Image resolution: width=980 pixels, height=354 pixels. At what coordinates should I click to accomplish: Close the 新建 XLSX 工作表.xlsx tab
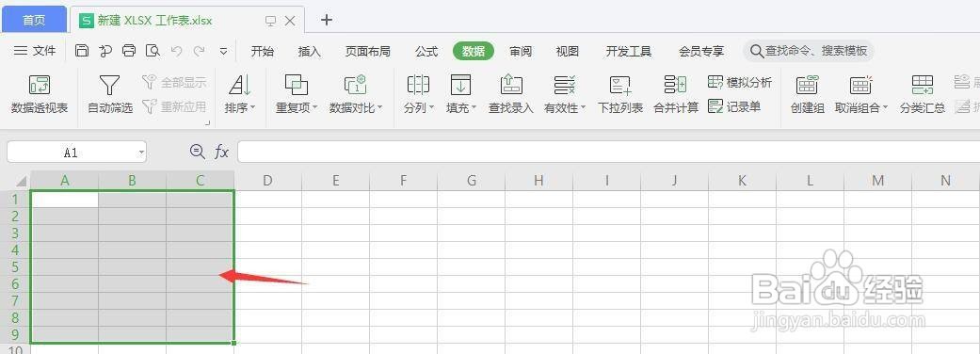290,21
